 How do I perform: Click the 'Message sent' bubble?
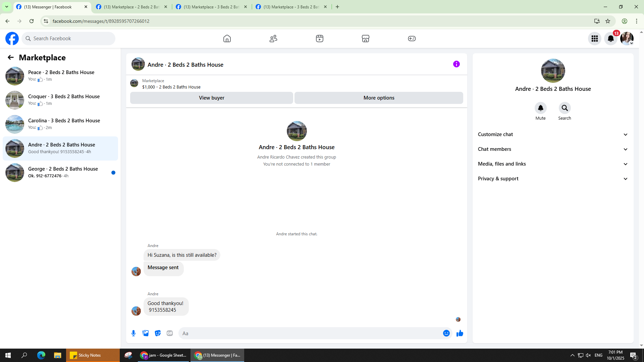(163, 268)
